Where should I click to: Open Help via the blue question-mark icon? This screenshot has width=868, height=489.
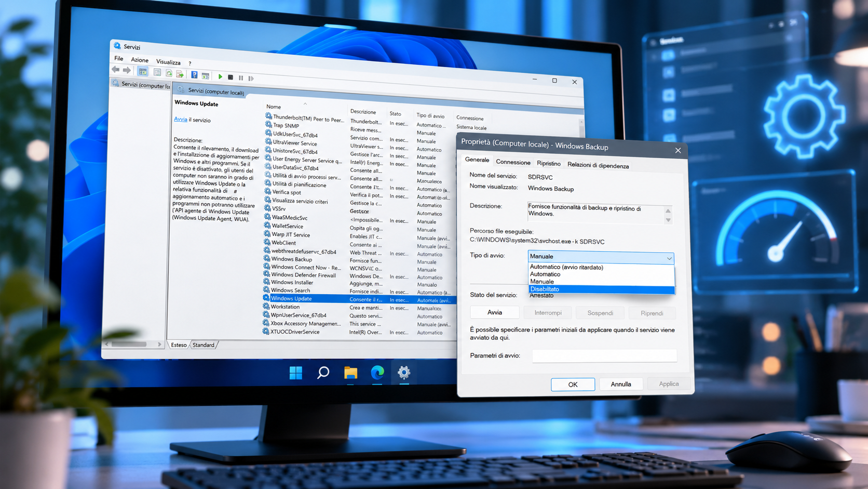click(194, 75)
